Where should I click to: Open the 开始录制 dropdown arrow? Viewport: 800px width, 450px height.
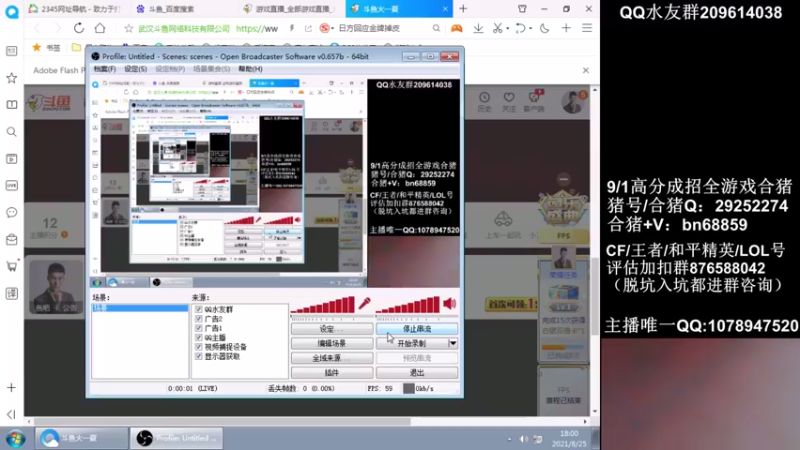453,343
